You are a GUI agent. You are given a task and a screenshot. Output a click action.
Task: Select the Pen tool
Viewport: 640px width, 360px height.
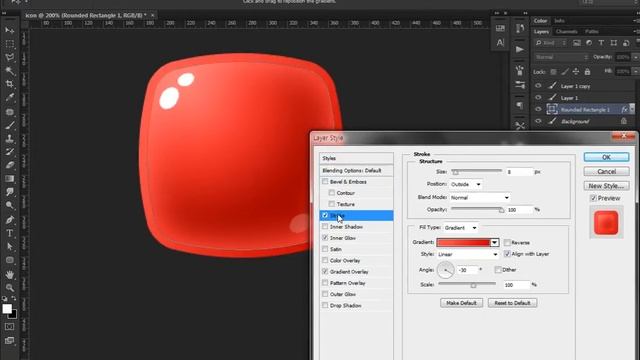point(10,220)
